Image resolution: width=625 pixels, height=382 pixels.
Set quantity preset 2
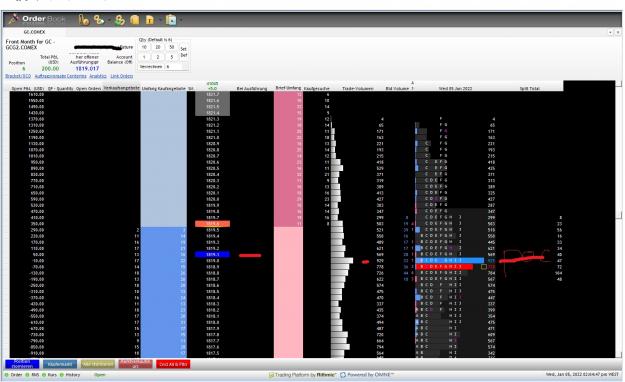[x=158, y=57]
